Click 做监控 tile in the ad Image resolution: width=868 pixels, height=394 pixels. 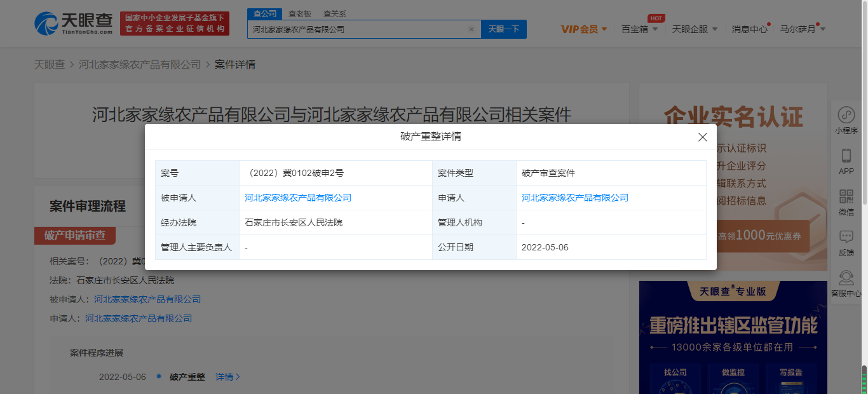click(733, 379)
